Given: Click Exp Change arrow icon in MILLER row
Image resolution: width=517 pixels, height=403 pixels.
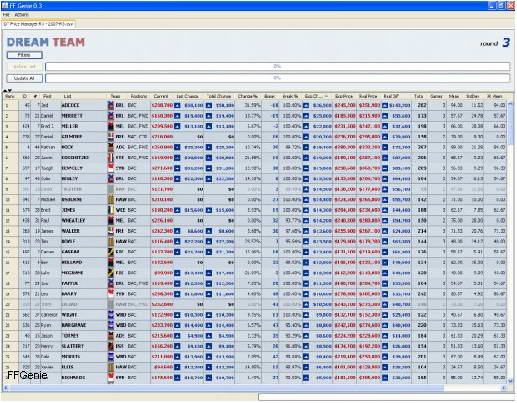Looking at the screenshot, I should pos(306,126).
